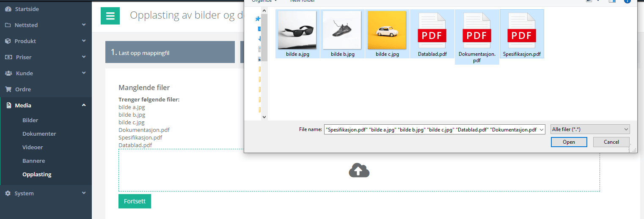Click 'Dokumentasjon.pdf' in missing files list
The image size is (644, 219).
[144, 130]
